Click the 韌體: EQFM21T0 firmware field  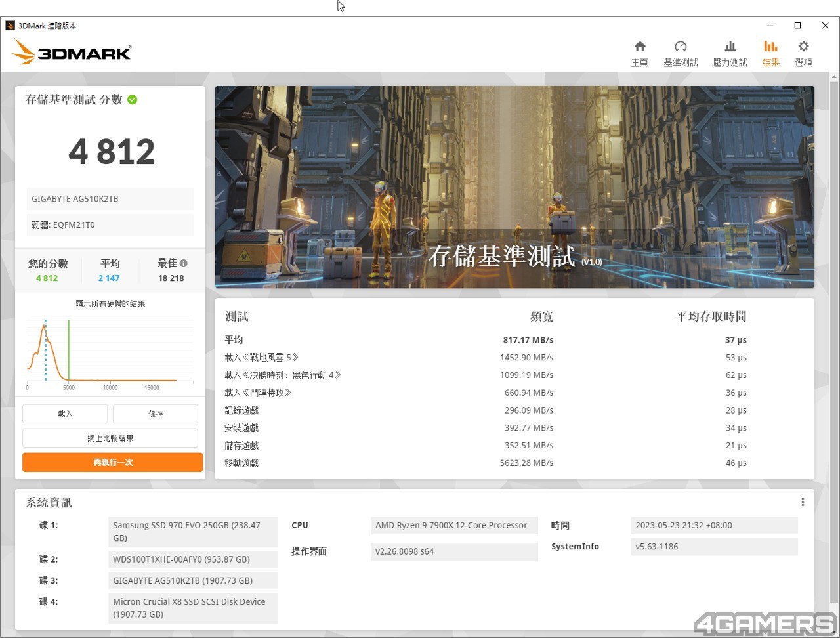coord(110,224)
